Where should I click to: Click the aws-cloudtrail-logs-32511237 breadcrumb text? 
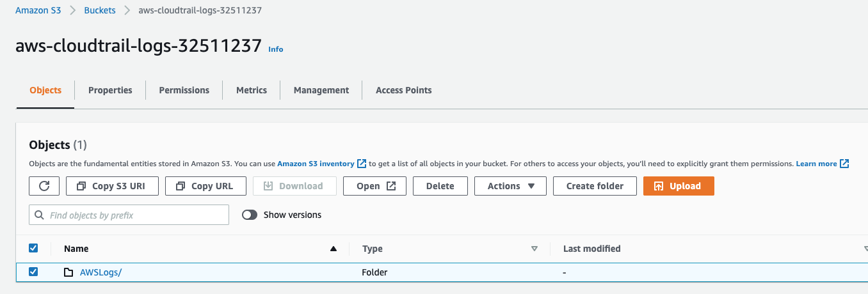pyautogui.click(x=200, y=10)
